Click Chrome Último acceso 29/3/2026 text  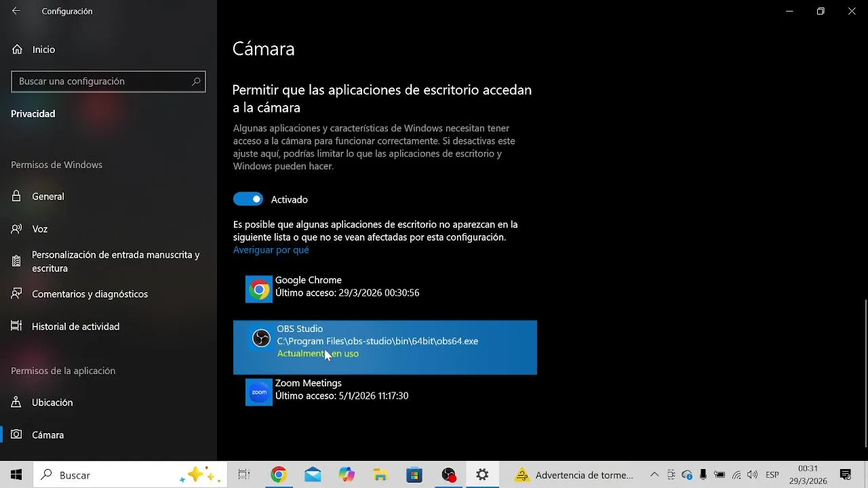coord(347,293)
